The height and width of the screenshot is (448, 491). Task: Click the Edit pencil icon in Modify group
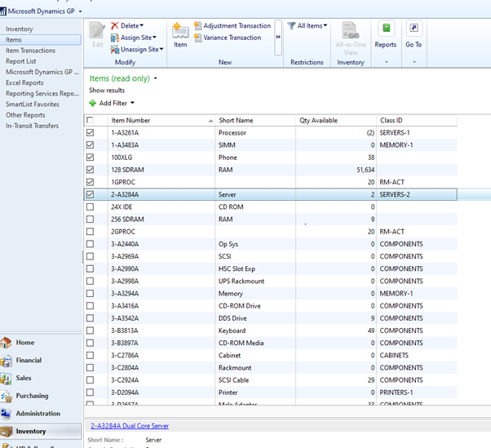(x=97, y=30)
